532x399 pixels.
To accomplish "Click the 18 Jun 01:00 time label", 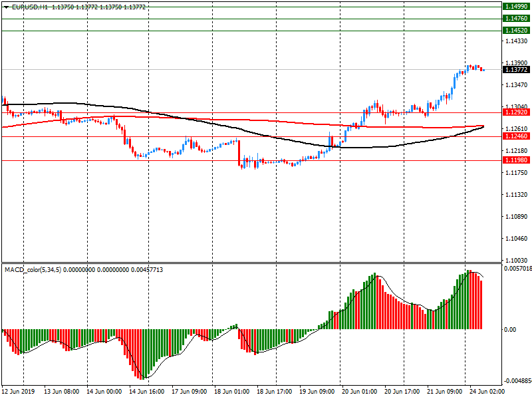I will tap(231, 391).
